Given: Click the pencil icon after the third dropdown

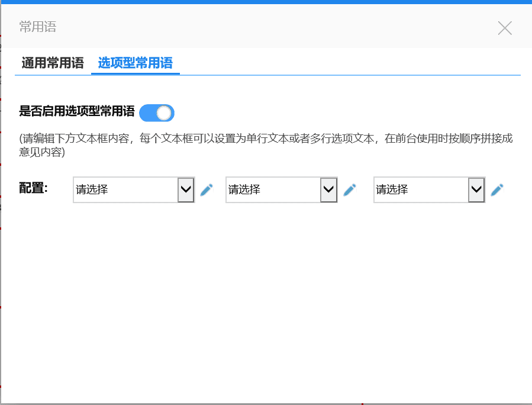Looking at the screenshot, I should 497,189.
